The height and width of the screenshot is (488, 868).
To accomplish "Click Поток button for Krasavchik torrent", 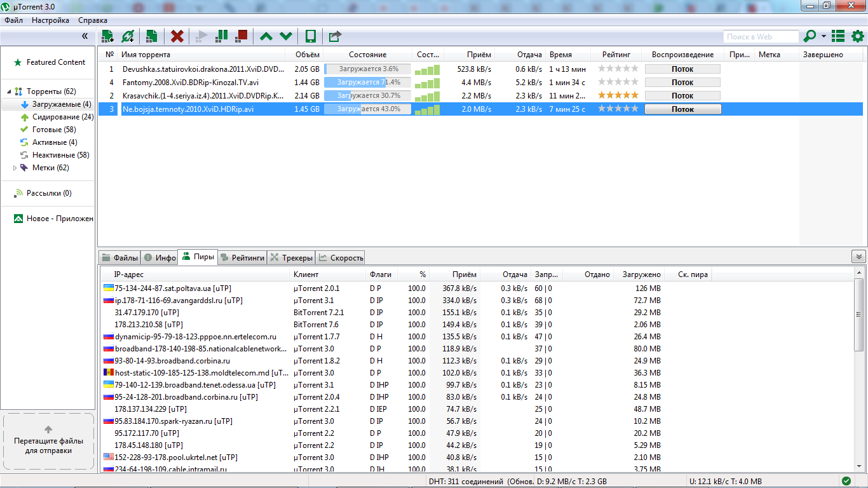I will click(x=682, y=95).
